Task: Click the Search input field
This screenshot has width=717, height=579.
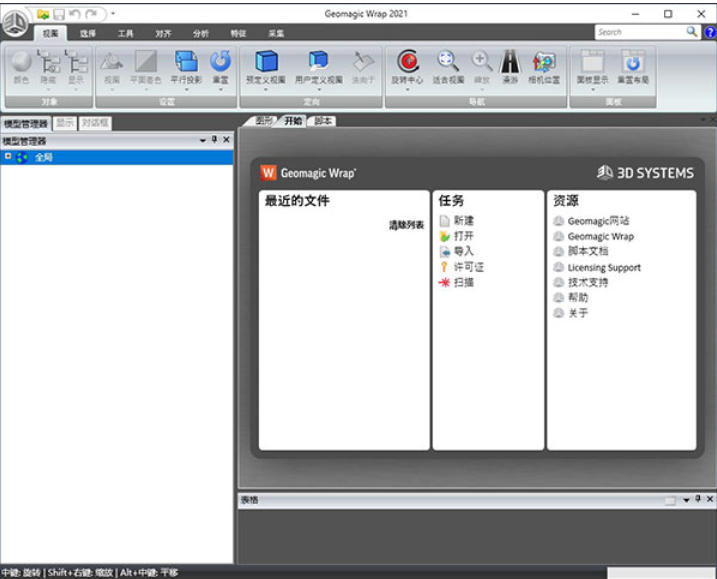Action: coord(638,32)
